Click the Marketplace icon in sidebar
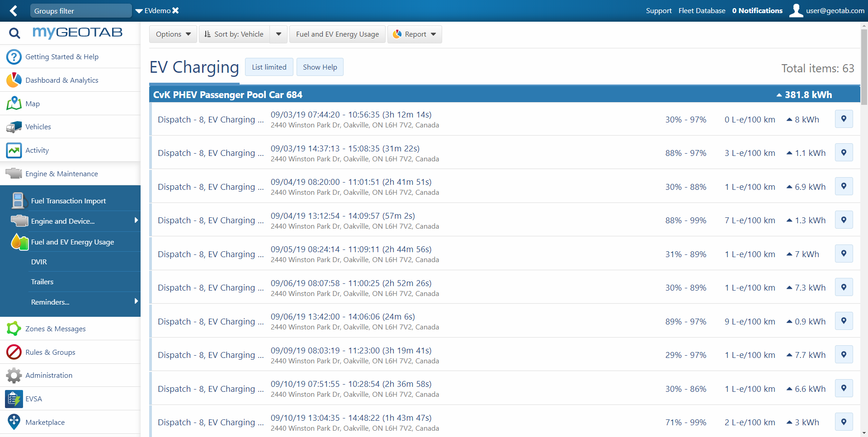The height and width of the screenshot is (437, 868). [x=14, y=422]
